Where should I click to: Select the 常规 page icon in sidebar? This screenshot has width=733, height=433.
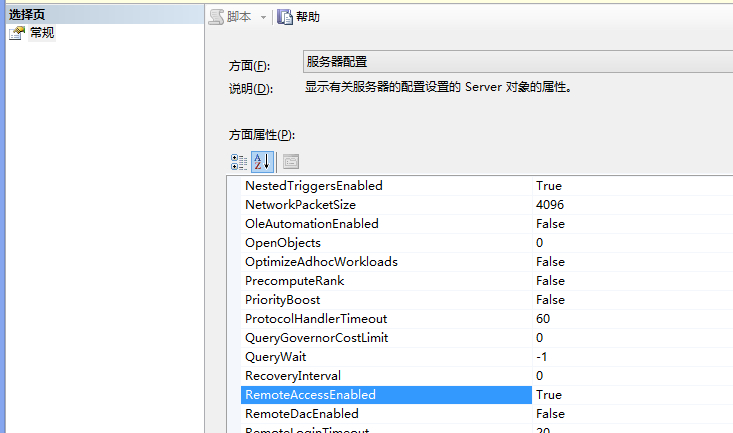tap(16, 33)
